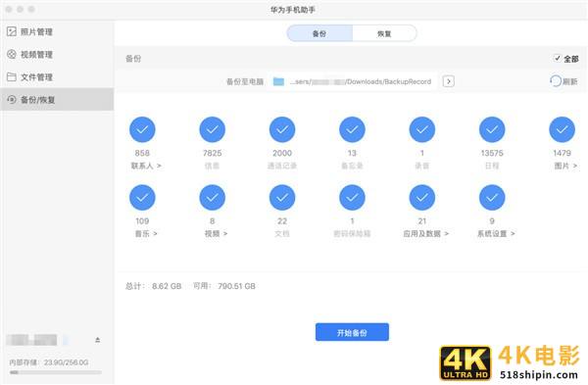The width and height of the screenshot is (588, 385).
Task: Open 照片管理 via its picture icon
Action: 12,31
